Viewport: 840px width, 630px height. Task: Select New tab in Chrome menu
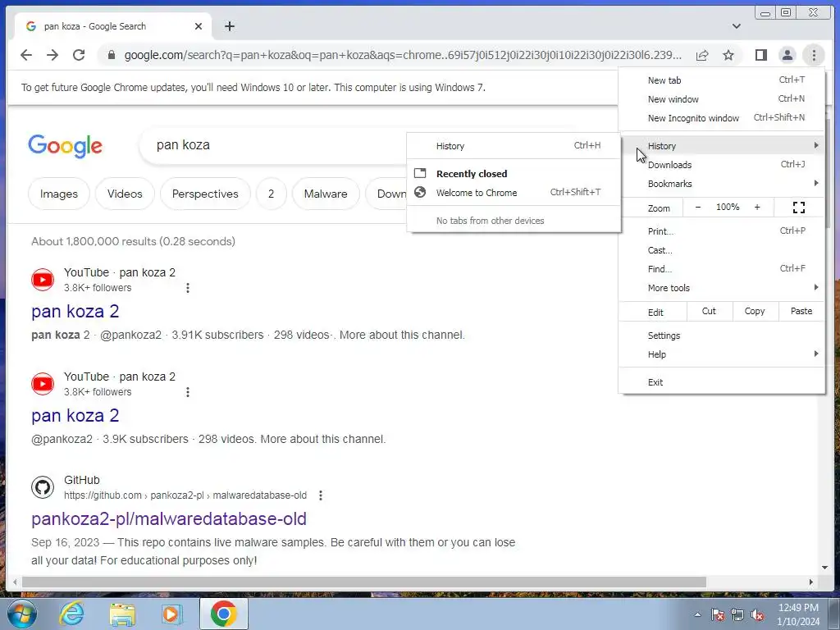pyautogui.click(x=722, y=80)
